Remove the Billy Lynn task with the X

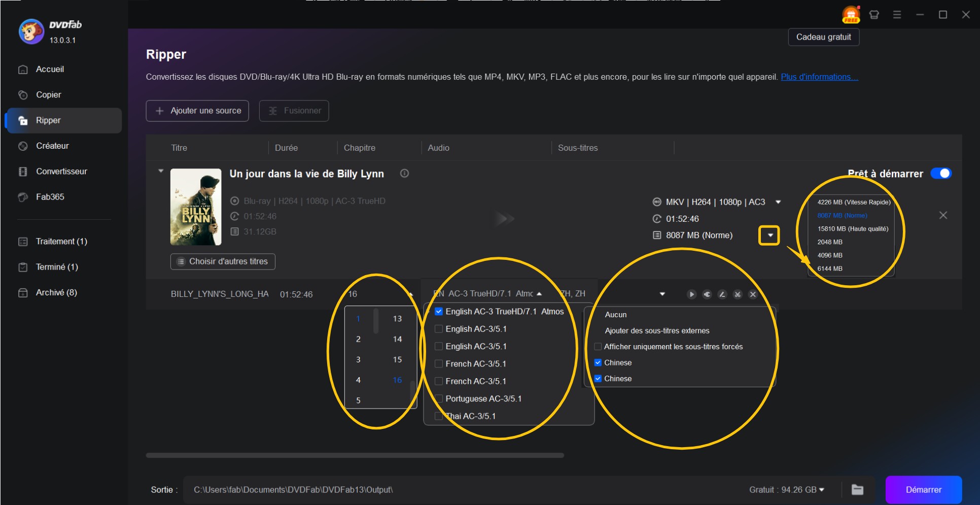(x=943, y=215)
